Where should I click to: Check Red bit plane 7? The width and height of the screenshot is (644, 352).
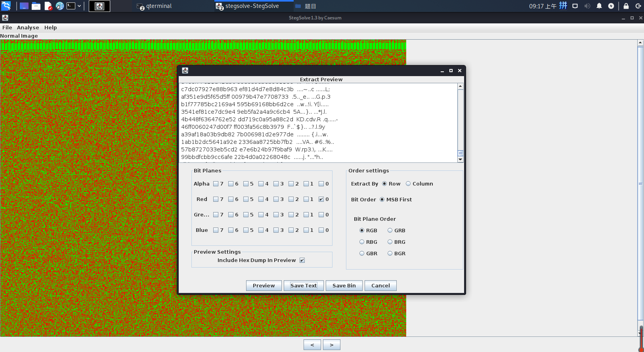pos(216,199)
